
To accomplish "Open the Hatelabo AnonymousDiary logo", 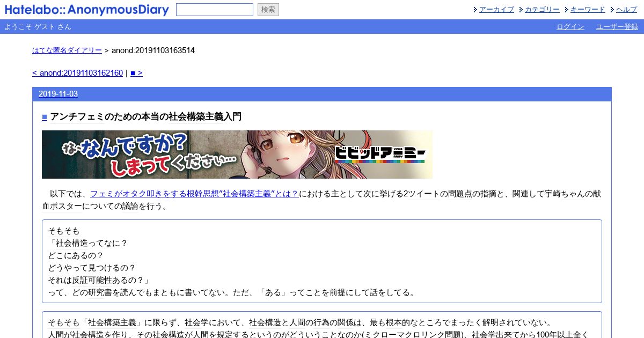I will pos(86,10).
